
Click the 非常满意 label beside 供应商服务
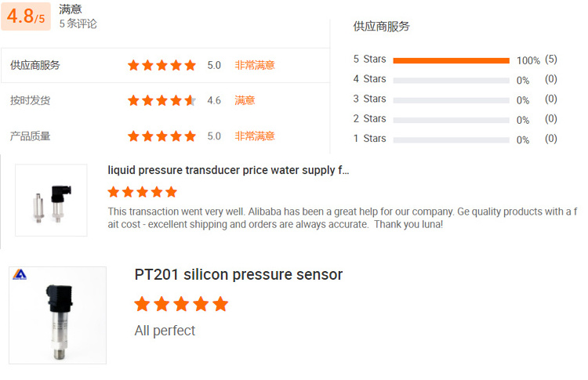[255, 65]
